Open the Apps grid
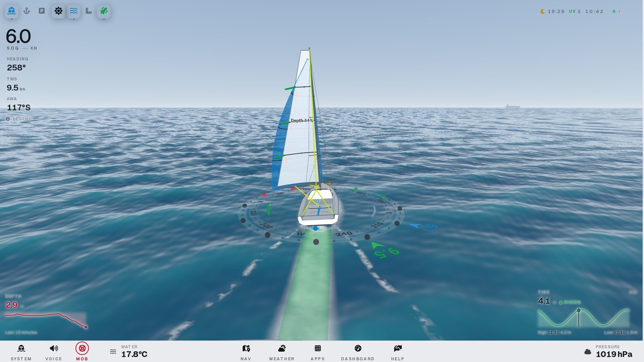This screenshot has height=362, width=644. (318, 352)
